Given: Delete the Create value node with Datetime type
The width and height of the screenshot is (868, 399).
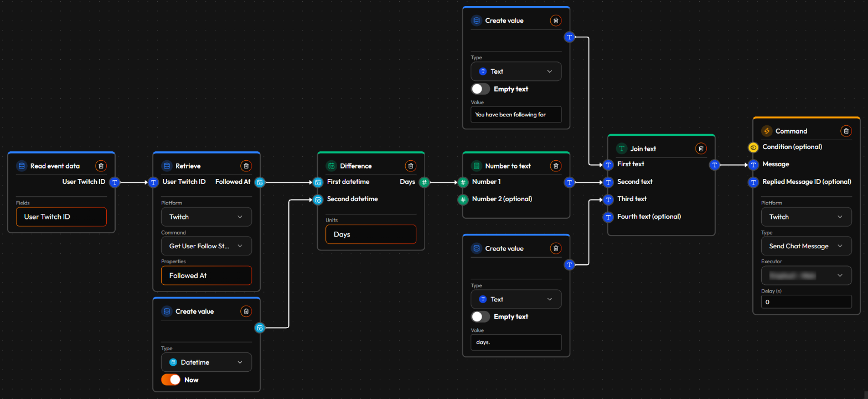Looking at the screenshot, I should pos(246,311).
